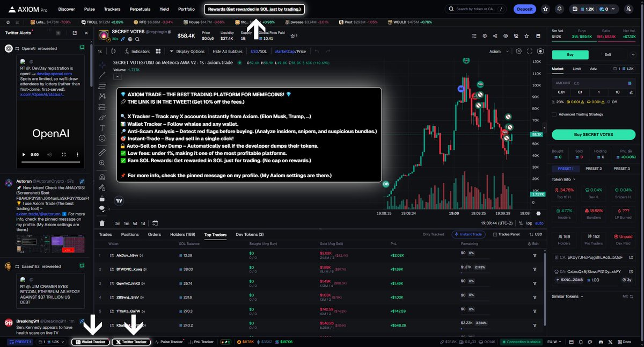Open the BTWDNC...kueq wallet external link
Image resolution: width=644 pixels, height=347 pixels.
pos(111,269)
